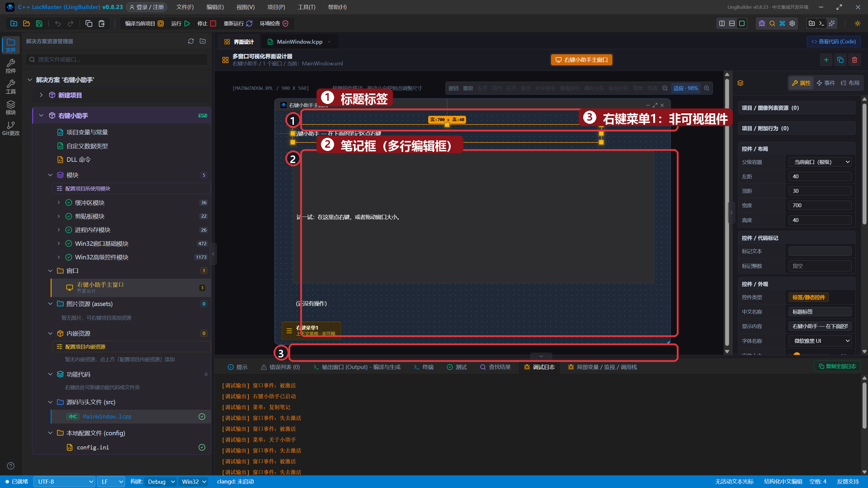Expand the 新建项目 tree node
Image resolution: width=868 pixels, height=488 pixels.
pos(41,95)
